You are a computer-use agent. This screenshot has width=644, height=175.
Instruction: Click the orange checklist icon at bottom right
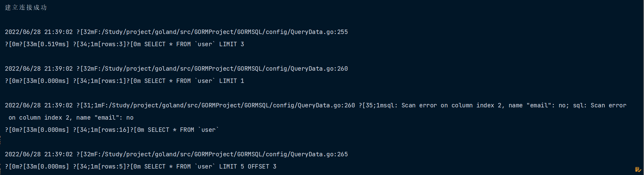[638, 170]
